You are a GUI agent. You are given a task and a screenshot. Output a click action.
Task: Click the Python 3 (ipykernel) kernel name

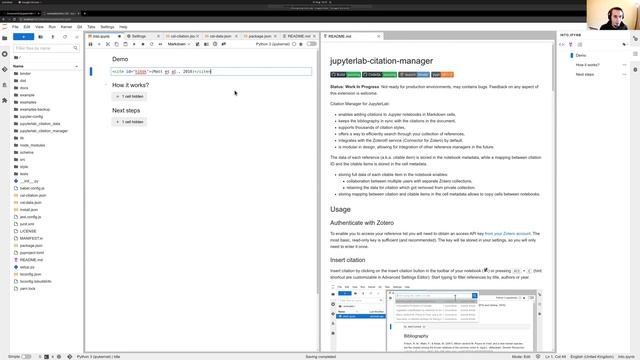pyautogui.click(x=273, y=44)
